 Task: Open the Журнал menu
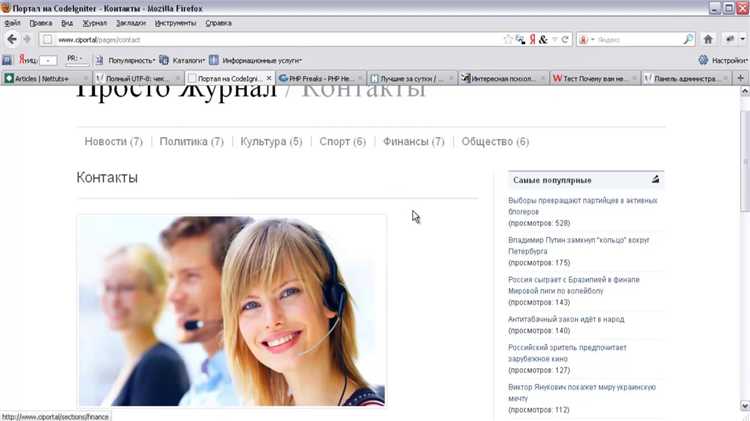click(x=95, y=23)
